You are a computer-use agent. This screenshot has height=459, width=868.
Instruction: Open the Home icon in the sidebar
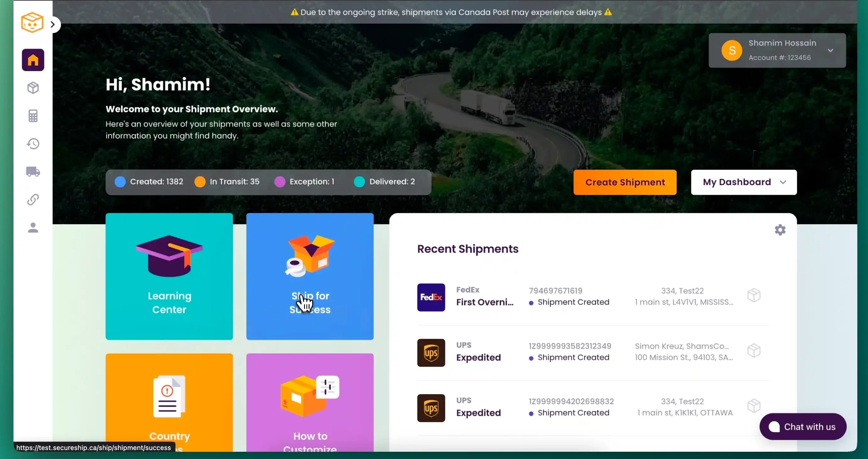33,60
